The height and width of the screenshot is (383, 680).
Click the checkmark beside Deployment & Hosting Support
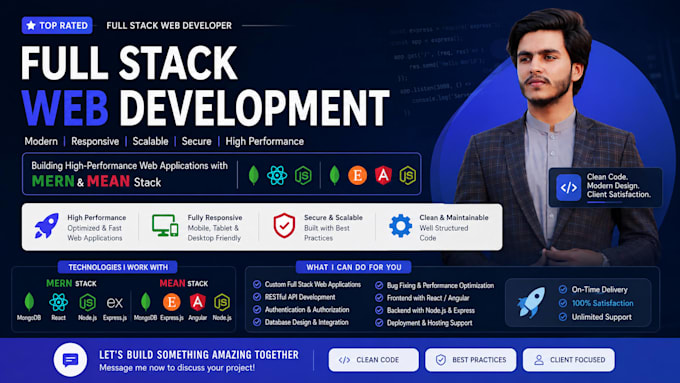379,323
